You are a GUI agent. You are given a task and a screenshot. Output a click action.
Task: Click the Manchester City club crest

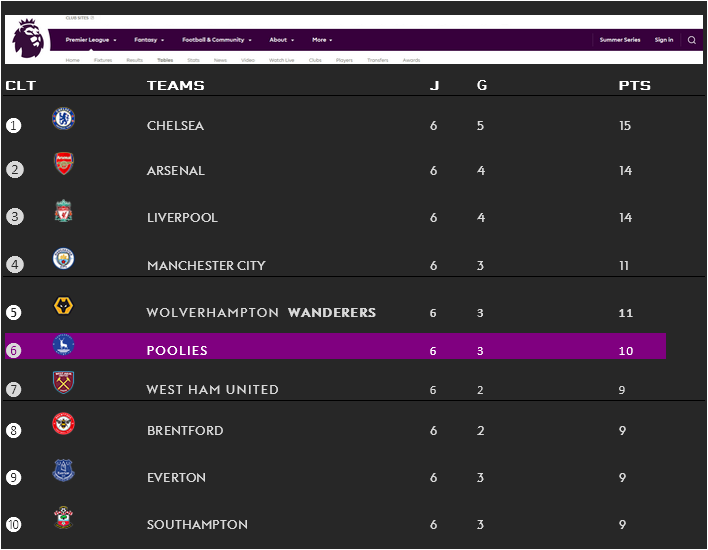click(x=63, y=259)
